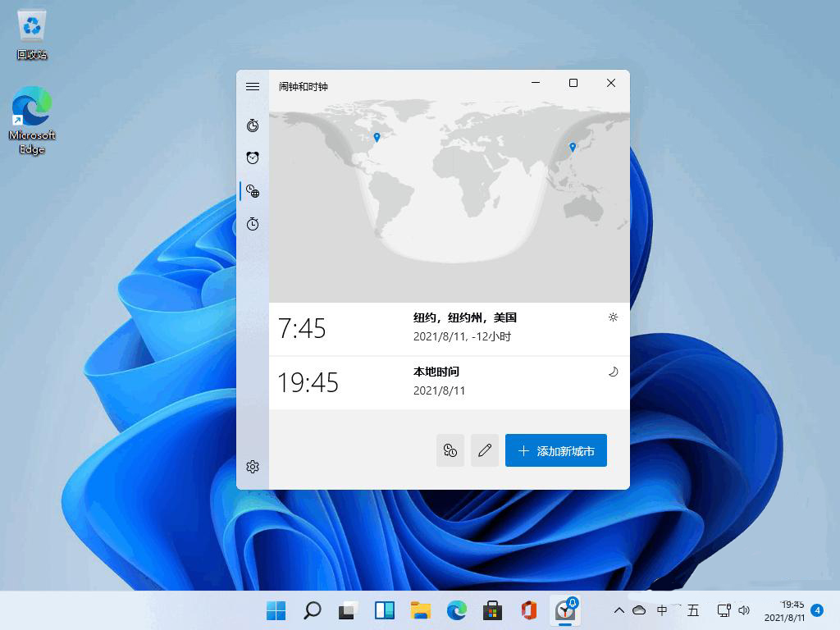Open taskbar clock showing 19:45

click(x=785, y=610)
